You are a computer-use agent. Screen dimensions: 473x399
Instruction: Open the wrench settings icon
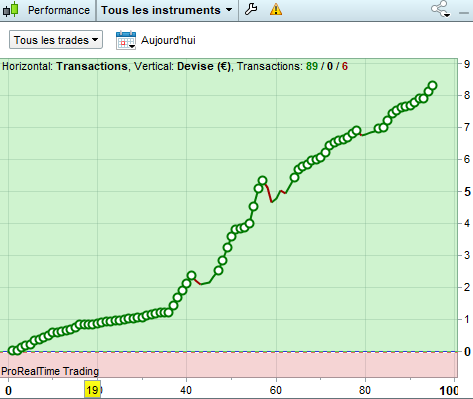point(251,9)
